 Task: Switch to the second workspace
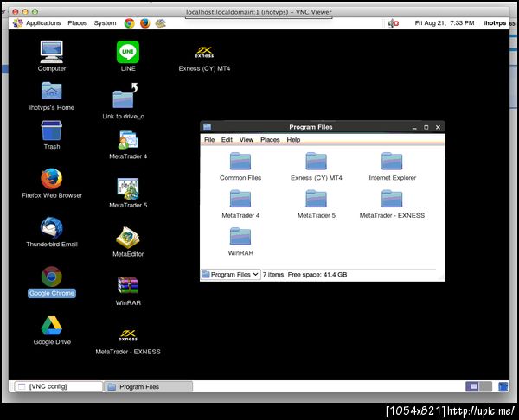click(485, 386)
